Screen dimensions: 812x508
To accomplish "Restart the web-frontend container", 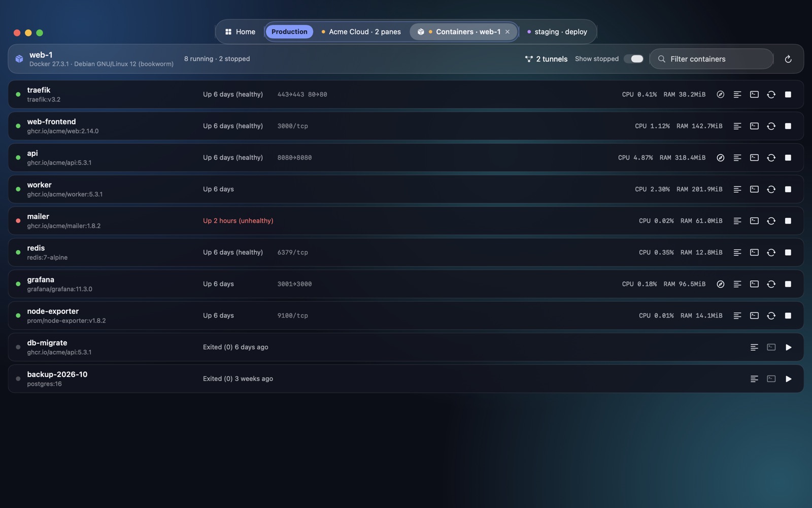I will click(771, 126).
